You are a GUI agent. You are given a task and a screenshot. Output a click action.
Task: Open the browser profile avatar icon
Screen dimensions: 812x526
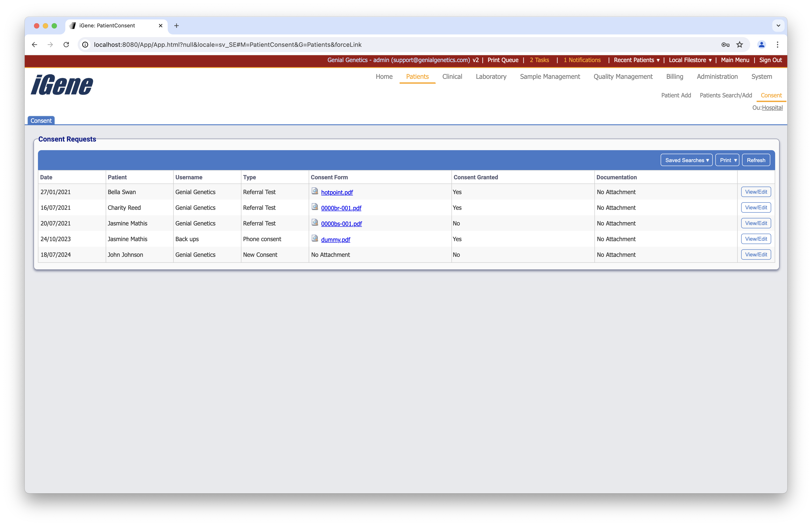click(761, 45)
